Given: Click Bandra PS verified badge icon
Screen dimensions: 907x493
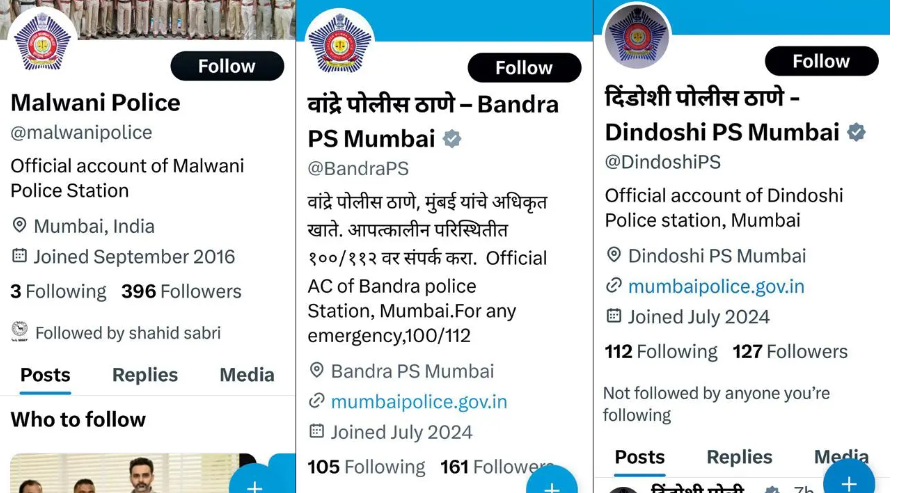Looking at the screenshot, I should pyautogui.click(x=452, y=139).
